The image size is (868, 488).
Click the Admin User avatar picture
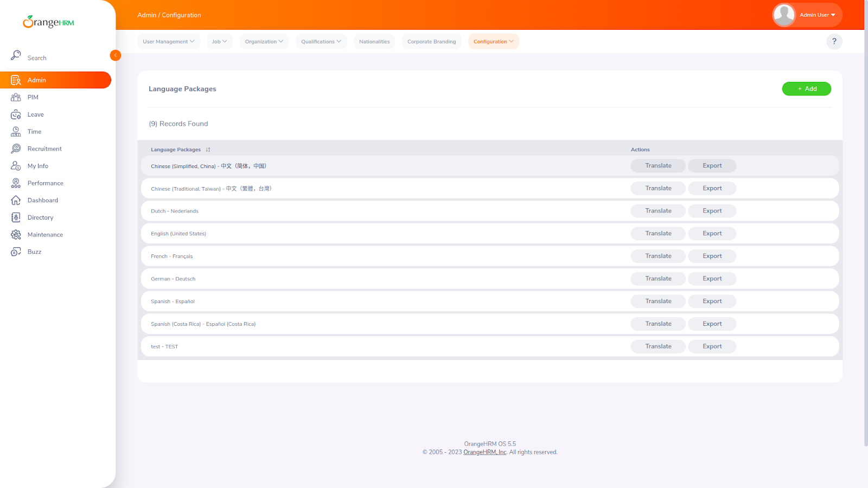click(784, 15)
